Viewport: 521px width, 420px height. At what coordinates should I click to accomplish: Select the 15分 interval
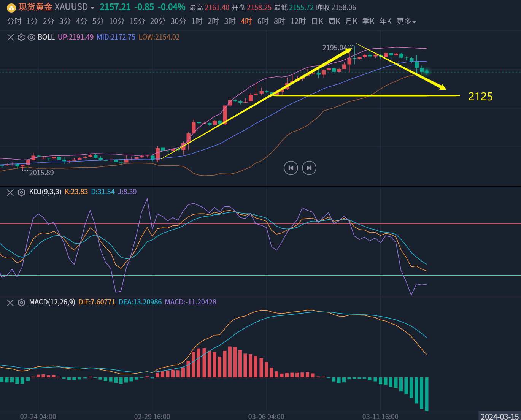[x=137, y=21]
